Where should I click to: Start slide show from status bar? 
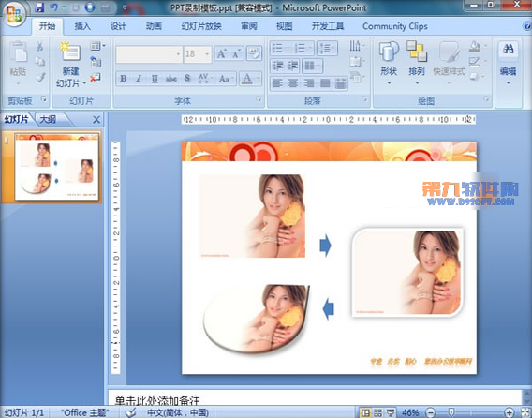[391, 413]
